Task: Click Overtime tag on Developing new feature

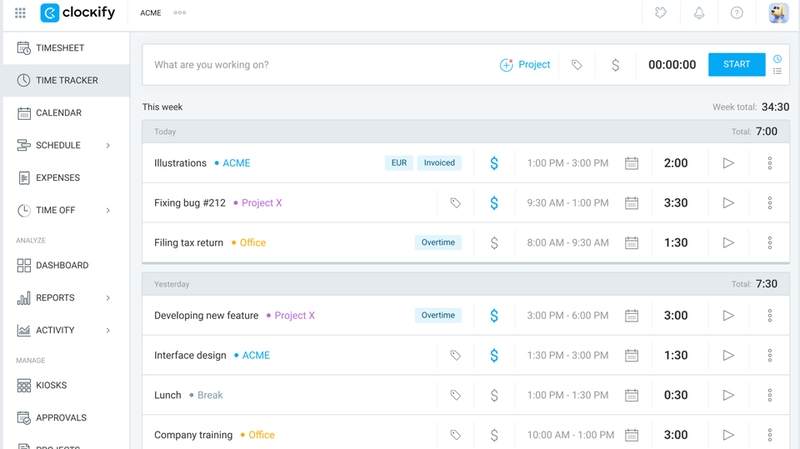Action: point(438,315)
